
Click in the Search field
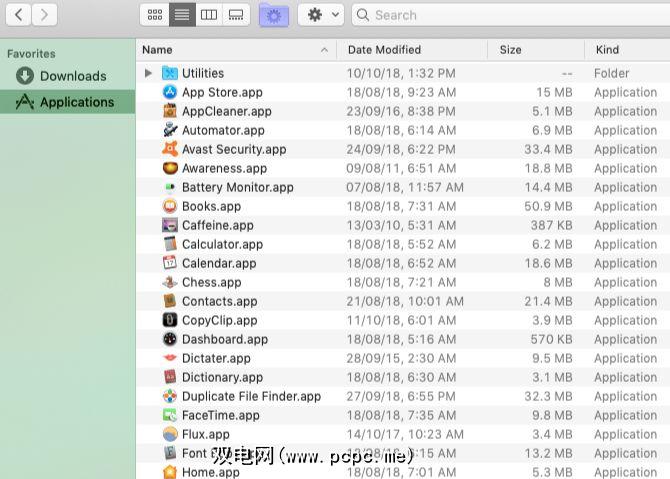click(x=511, y=15)
